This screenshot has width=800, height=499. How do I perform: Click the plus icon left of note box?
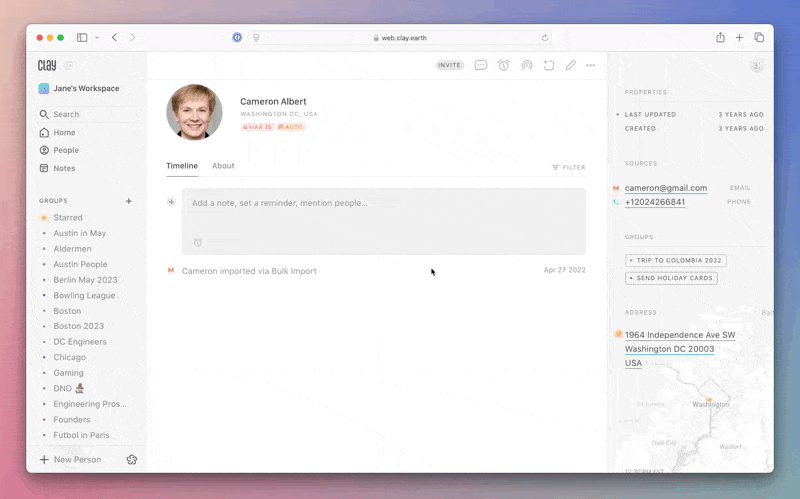171,202
